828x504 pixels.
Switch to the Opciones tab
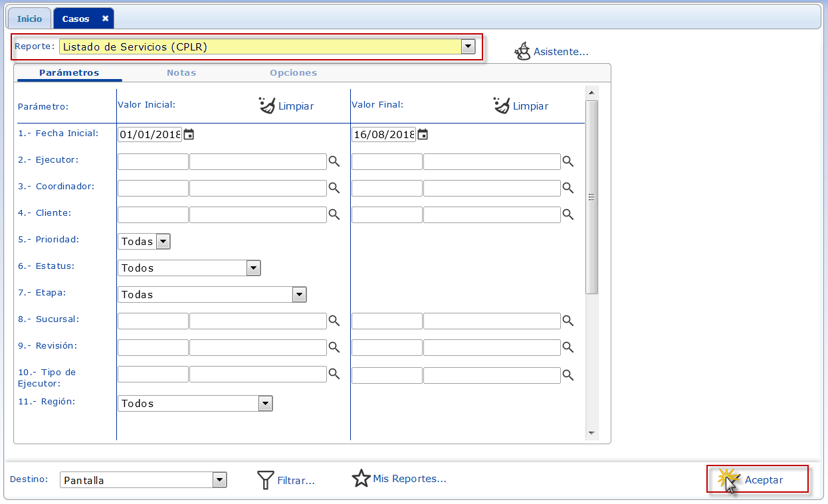pyautogui.click(x=293, y=73)
